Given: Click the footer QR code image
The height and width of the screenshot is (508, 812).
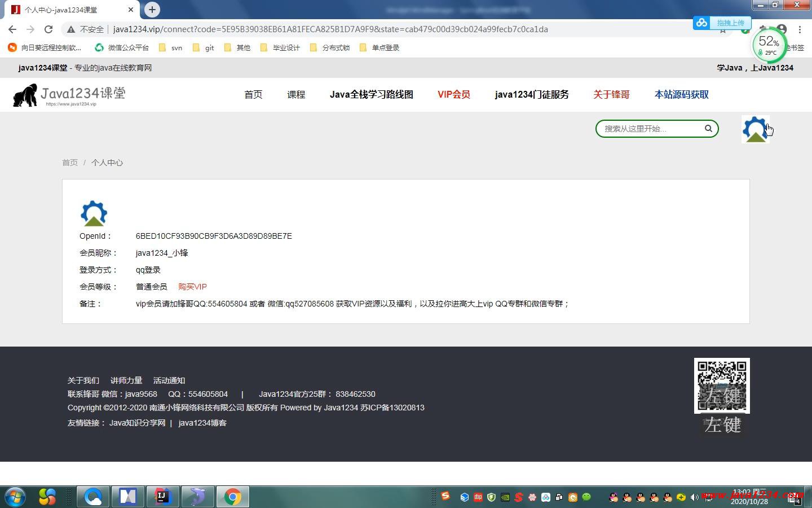Looking at the screenshot, I should click(722, 386).
